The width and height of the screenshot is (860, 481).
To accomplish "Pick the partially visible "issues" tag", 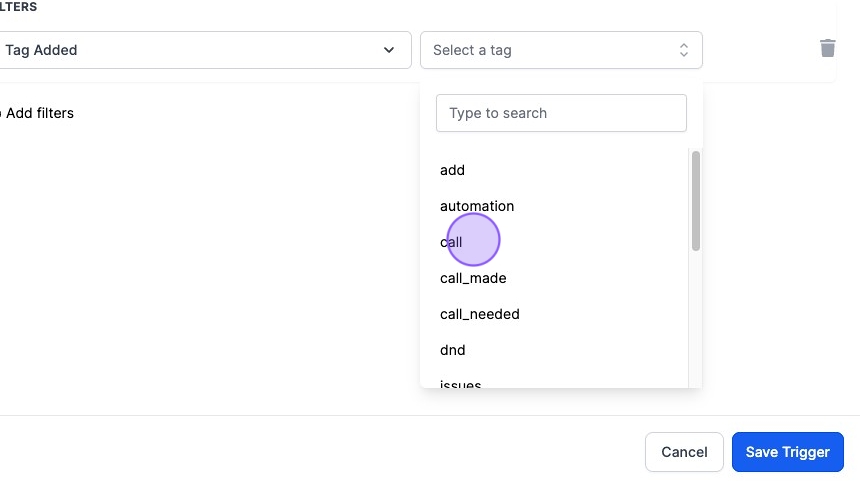I will tap(461, 384).
